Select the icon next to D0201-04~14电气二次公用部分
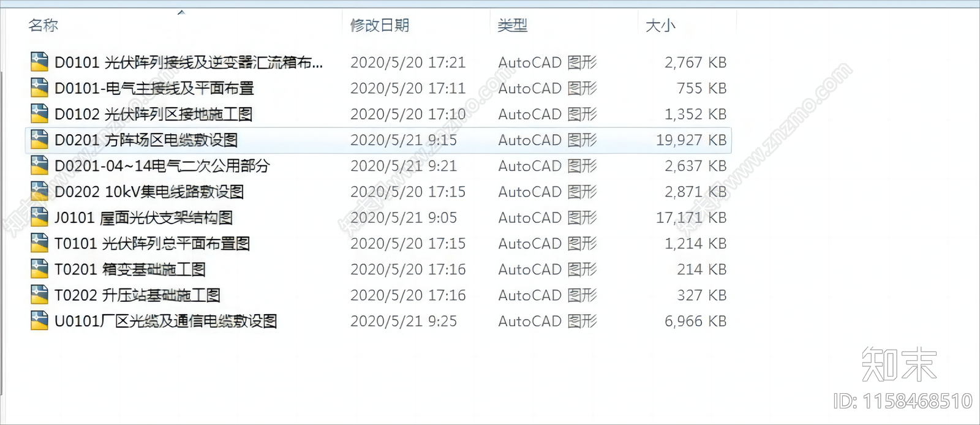 (x=39, y=165)
